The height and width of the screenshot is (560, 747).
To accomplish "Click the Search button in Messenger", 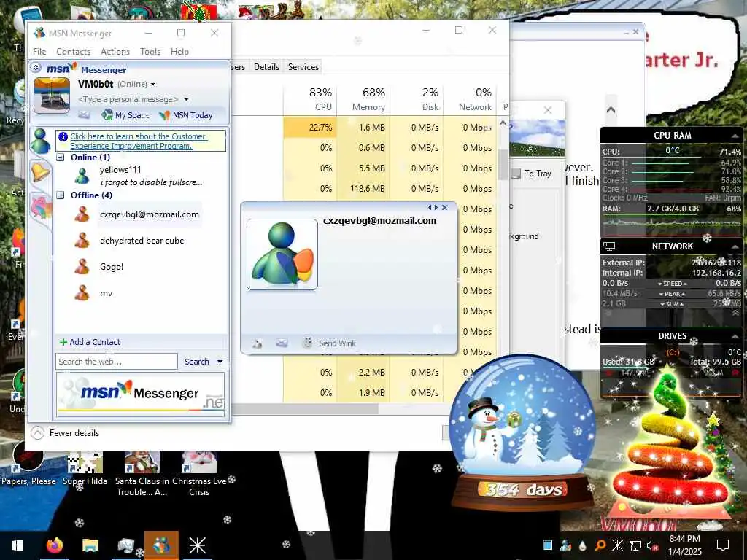I will point(196,362).
